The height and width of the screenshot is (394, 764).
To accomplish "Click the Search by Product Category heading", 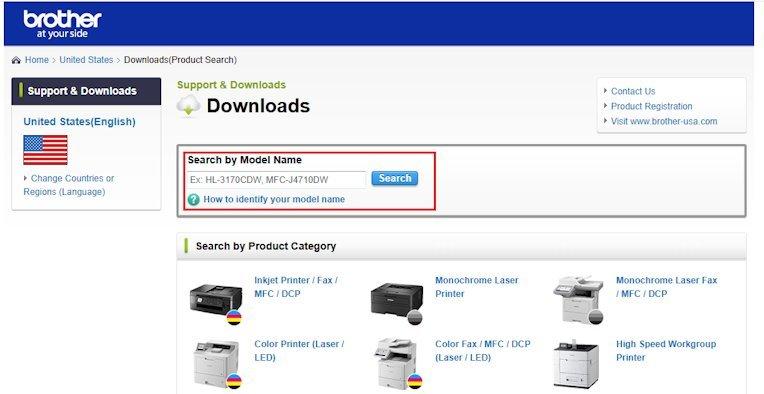I will [266, 246].
